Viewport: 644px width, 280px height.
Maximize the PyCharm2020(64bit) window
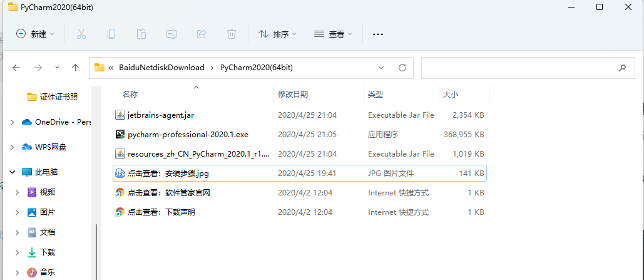[599, 7]
